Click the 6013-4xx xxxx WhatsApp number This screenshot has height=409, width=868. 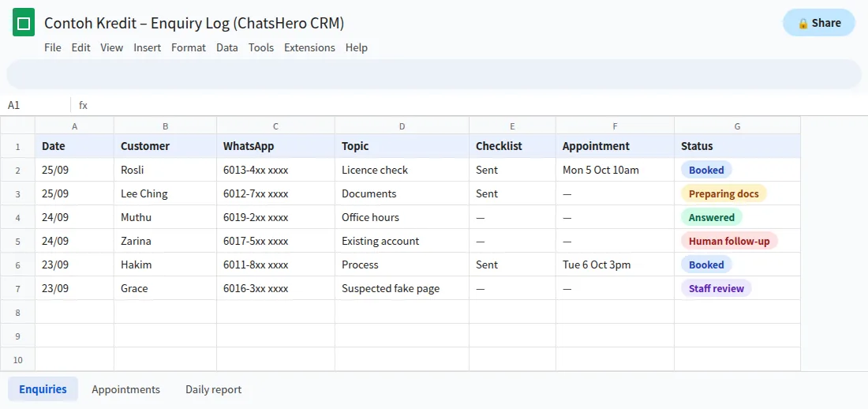[x=256, y=170]
